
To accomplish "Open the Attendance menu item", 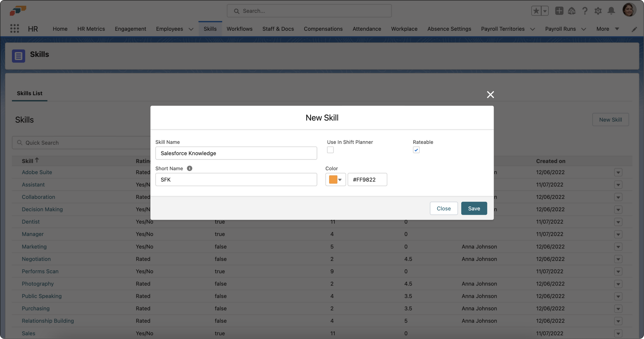I will tap(367, 29).
